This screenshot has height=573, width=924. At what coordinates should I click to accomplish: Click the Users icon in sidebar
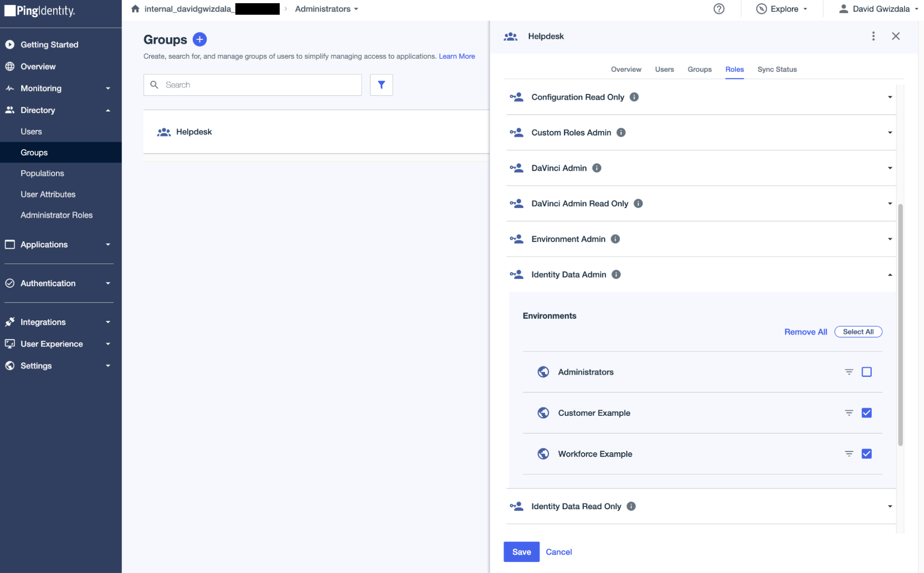(32, 131)
